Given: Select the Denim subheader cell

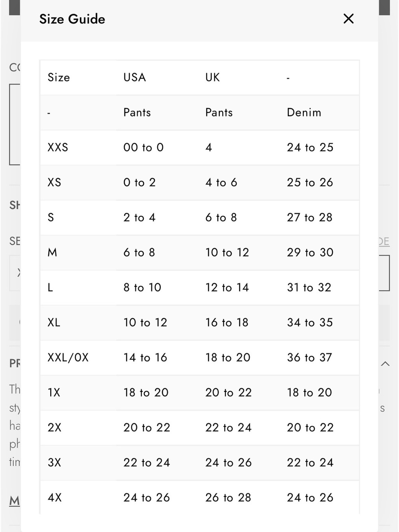Looking at the screenshot, I should (x=304, y=113).
